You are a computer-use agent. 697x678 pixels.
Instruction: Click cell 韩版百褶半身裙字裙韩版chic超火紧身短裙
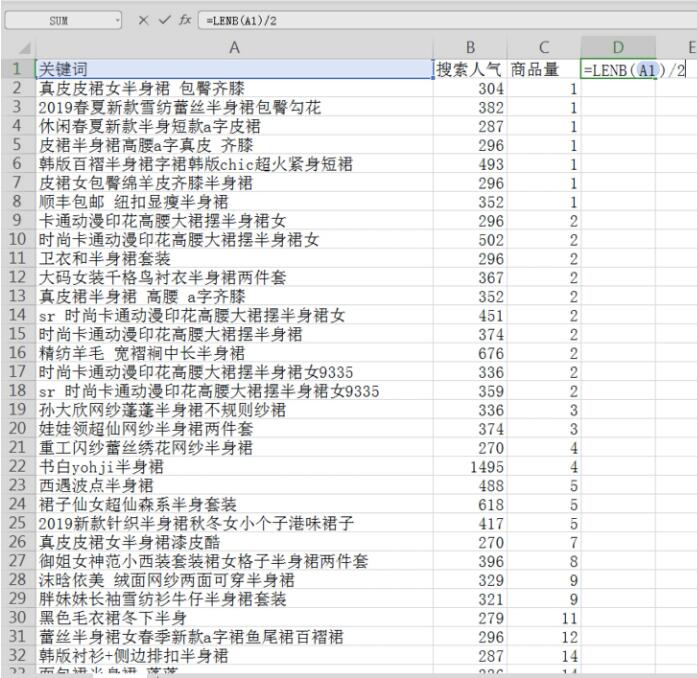[x=234, y=164]
